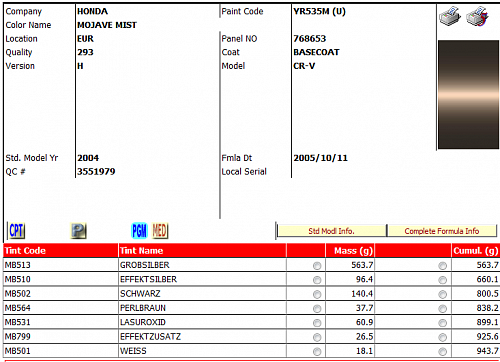The height and width of the screenshot is (362, 500).
Task: Select Cumul. radio for MB531 row
Action: click(443, 323)
